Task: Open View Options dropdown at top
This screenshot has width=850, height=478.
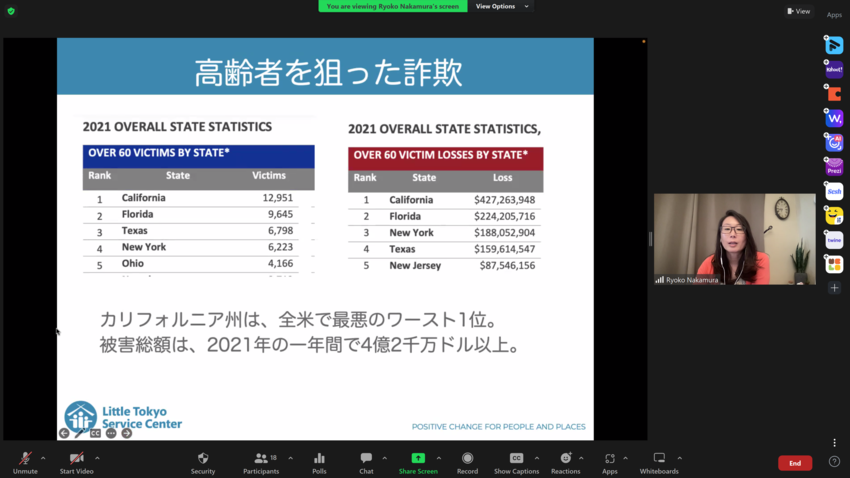Action: pos(501,6)
